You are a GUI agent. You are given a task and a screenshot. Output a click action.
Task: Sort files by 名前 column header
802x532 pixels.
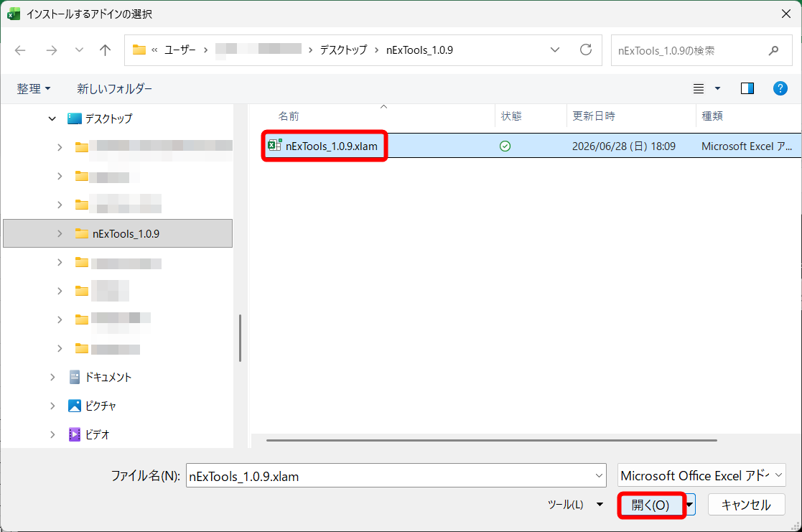point(289,116)
